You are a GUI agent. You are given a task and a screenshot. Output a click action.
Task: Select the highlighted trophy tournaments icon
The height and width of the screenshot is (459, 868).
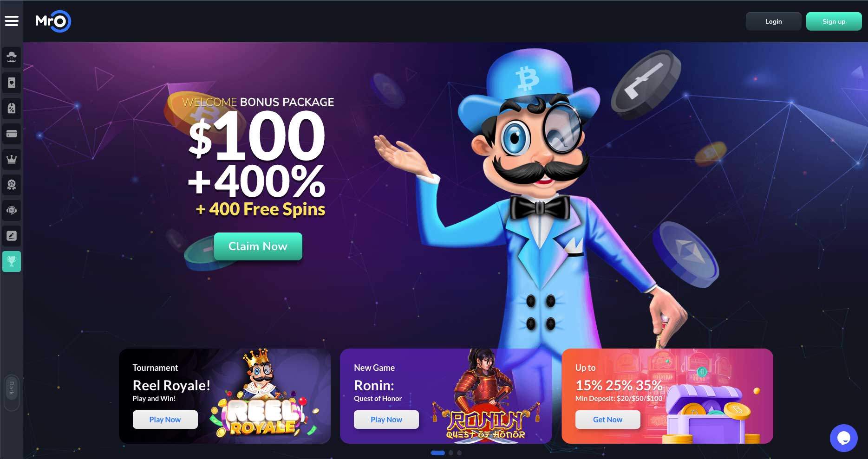coord(12,261)
